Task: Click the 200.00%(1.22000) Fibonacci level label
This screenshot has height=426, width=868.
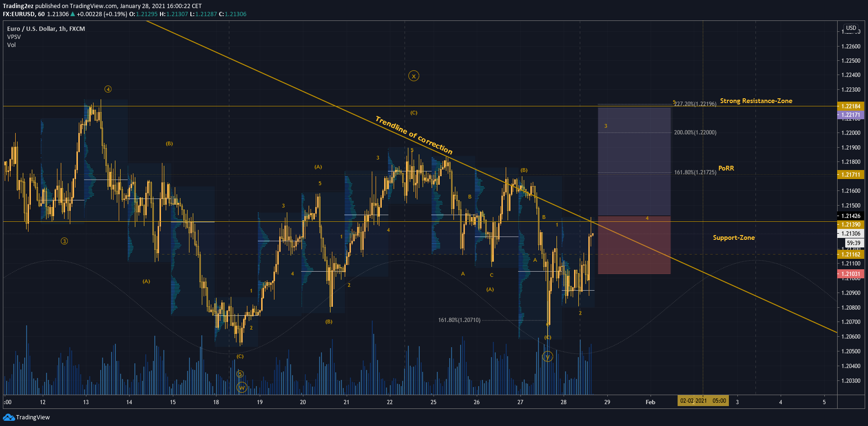Action: click(695, 133)
